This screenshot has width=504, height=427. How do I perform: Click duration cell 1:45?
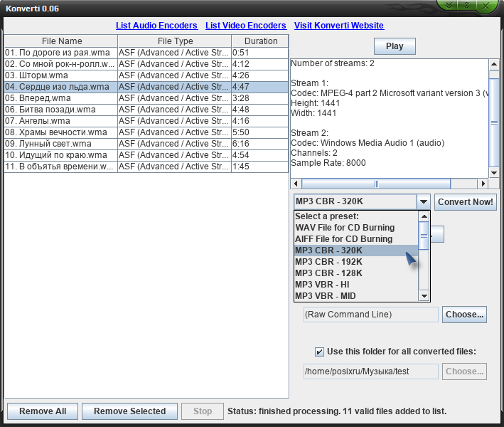[260, 167]
